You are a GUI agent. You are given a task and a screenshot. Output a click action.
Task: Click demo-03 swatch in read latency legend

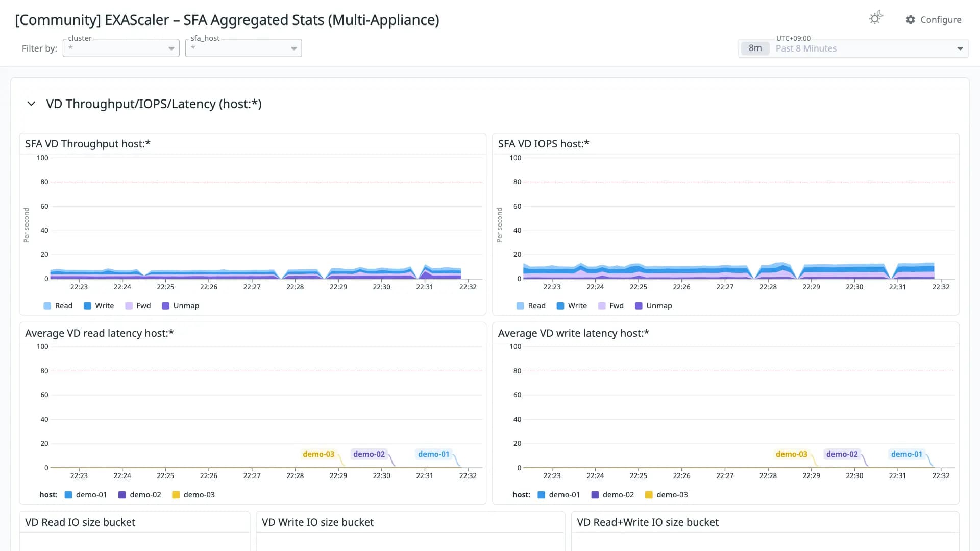click(x=176, y=495)
